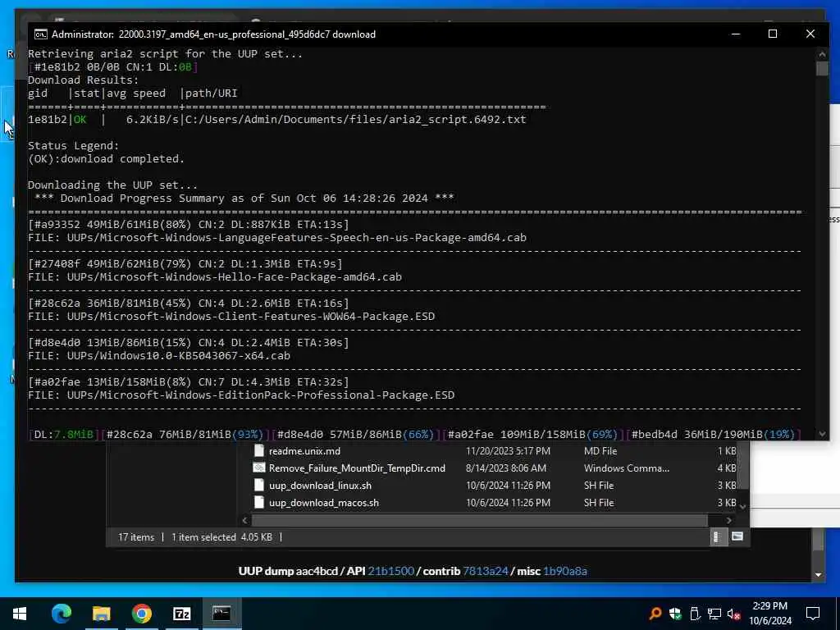
Task: Open File Explorer from the taskbar
Action: (x=101, y=614)
